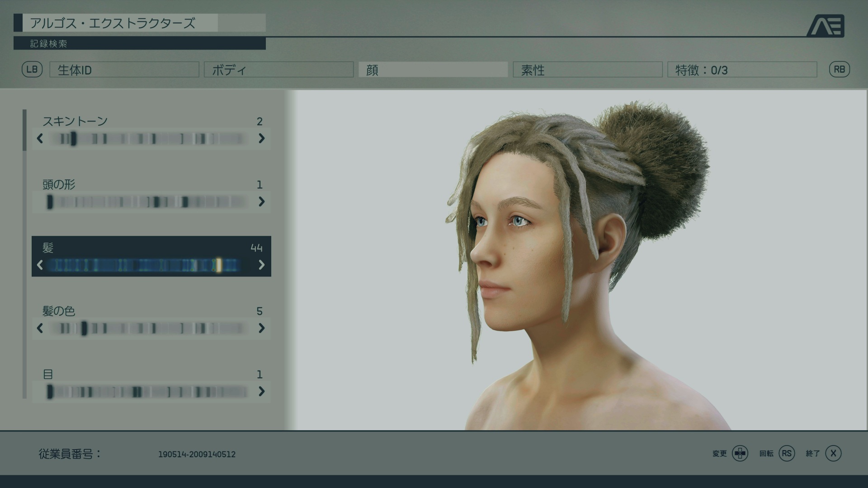Click the RB shoulder button icon

coord(839,70)
